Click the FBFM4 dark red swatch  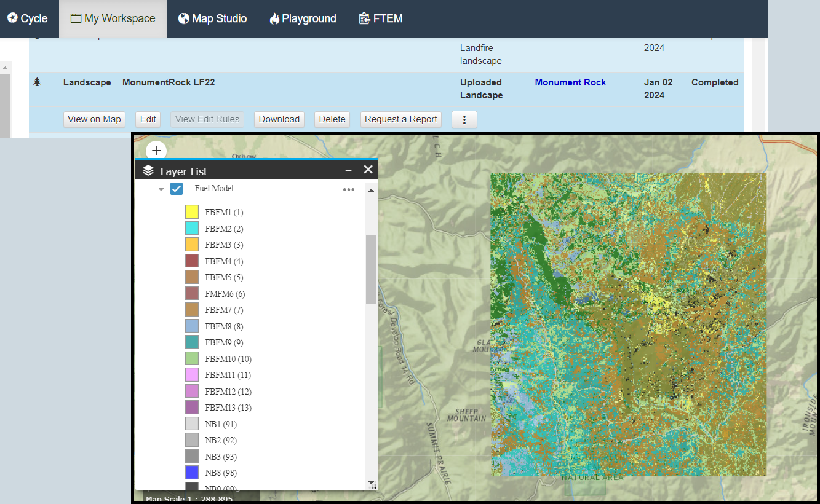click(x=192, y=261)
